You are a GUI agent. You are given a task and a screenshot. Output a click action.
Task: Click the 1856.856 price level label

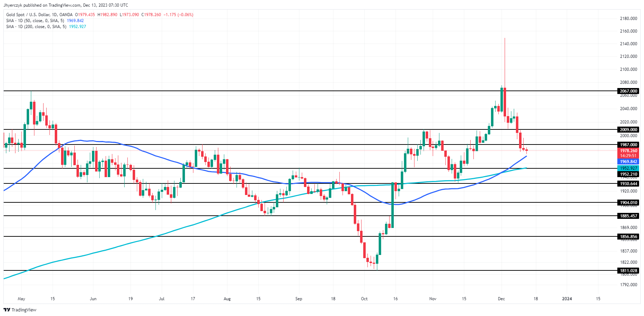628,237
